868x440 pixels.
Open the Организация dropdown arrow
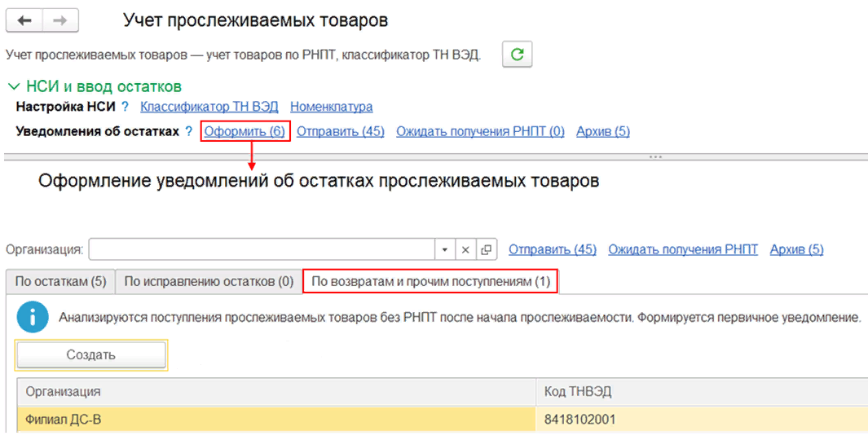pos(445,249)
